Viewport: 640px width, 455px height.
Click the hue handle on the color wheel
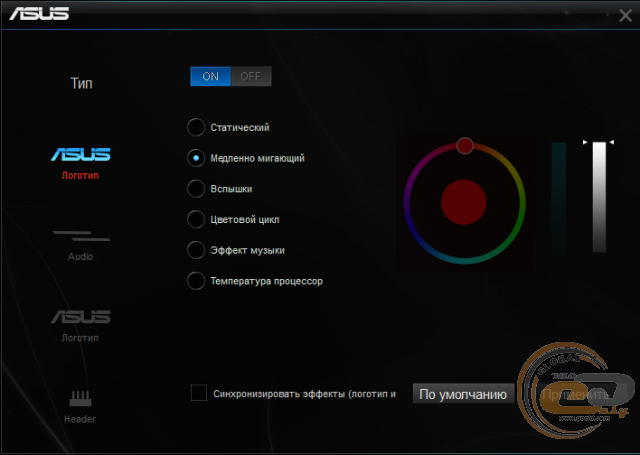point(464,146)
